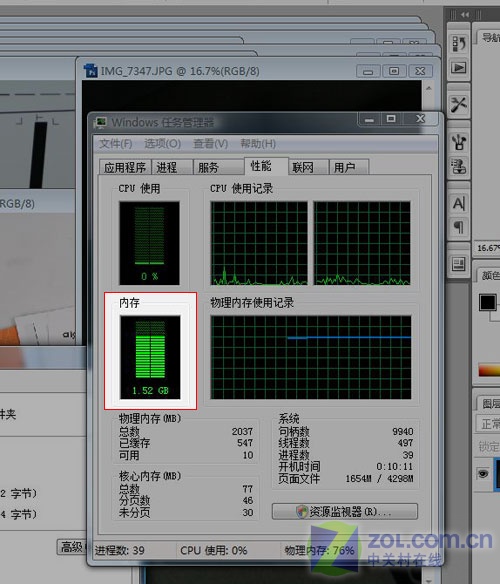This screenshot has height=584, width=500.
Task: Open the History panel icon in Photoshop dock
Action: 458,44
